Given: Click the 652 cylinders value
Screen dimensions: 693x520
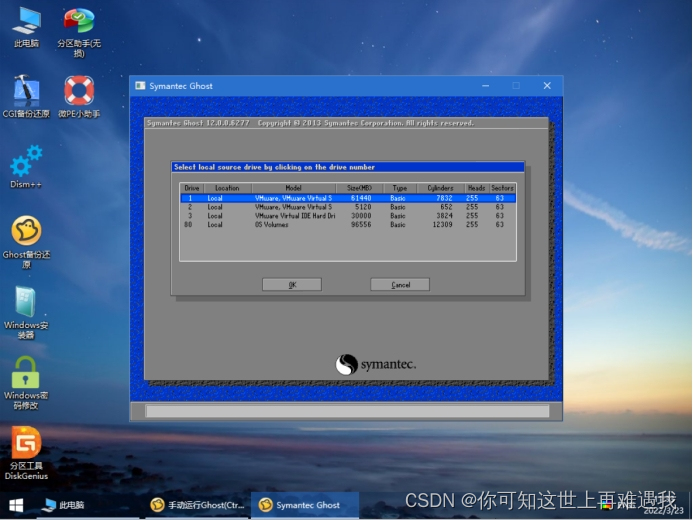Looking at the screenshot, I should (x=446, y=207).
